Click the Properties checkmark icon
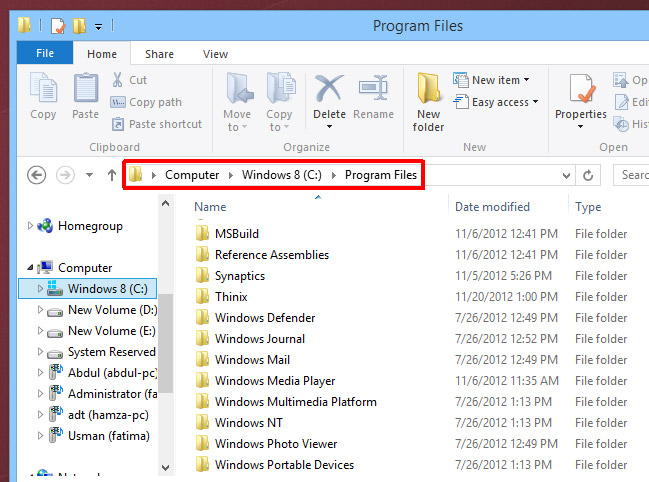 tap(582, 88)
